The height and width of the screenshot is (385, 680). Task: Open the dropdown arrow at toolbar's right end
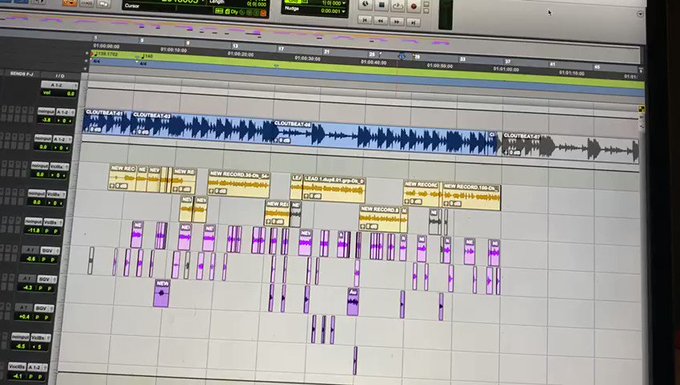click(x=640, y=14)
